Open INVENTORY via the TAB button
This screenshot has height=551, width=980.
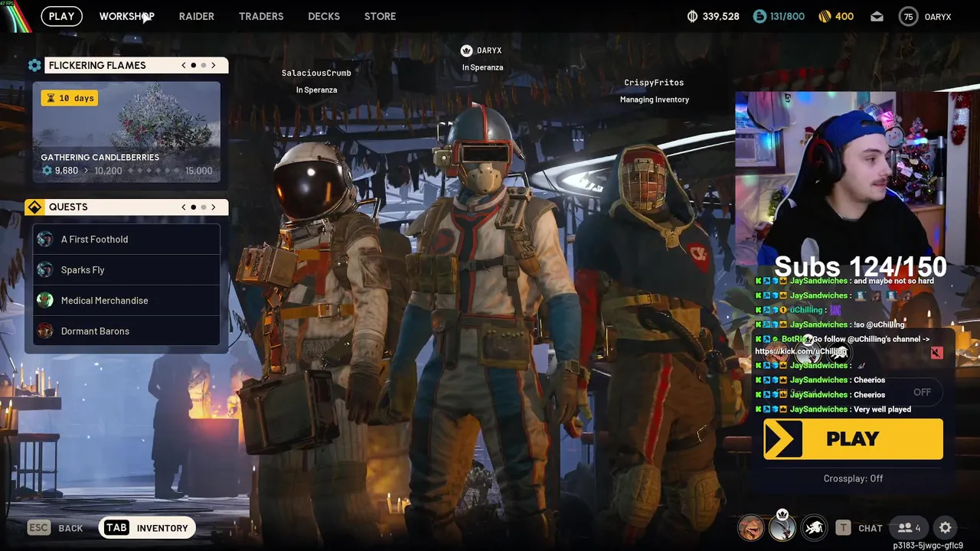pyautogui.click(x=147, y=527)
